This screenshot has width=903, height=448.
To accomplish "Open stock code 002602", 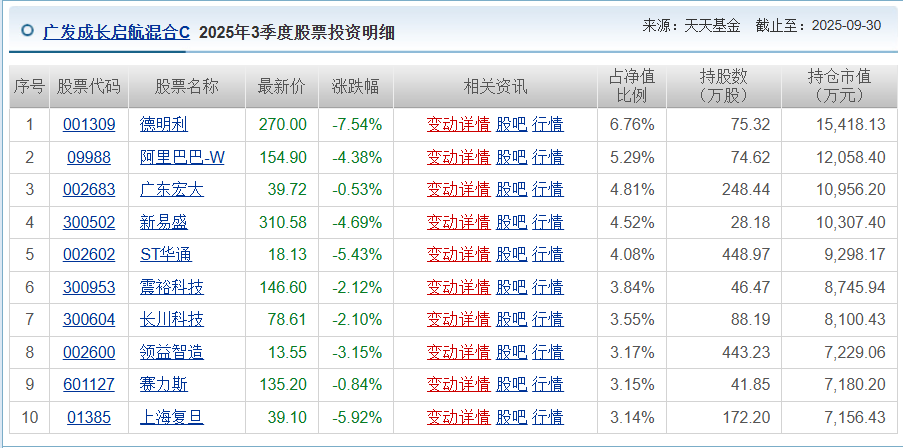I will tap(89, 255).
